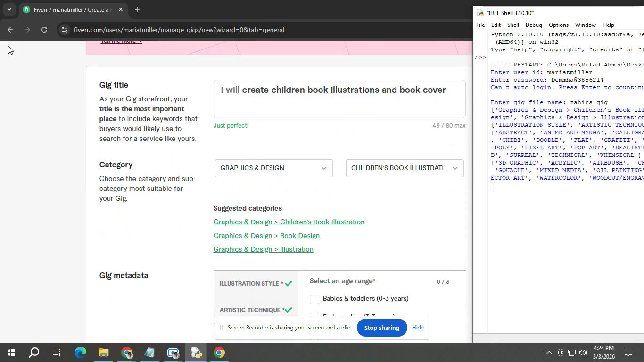Open a new Chrome tab

click(137, 9)
